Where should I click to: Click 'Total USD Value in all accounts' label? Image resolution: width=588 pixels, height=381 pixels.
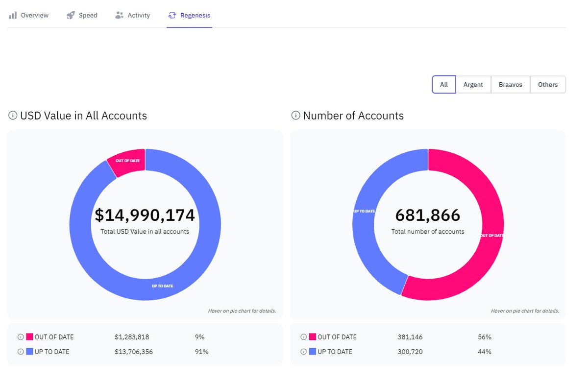click(145, 231)
